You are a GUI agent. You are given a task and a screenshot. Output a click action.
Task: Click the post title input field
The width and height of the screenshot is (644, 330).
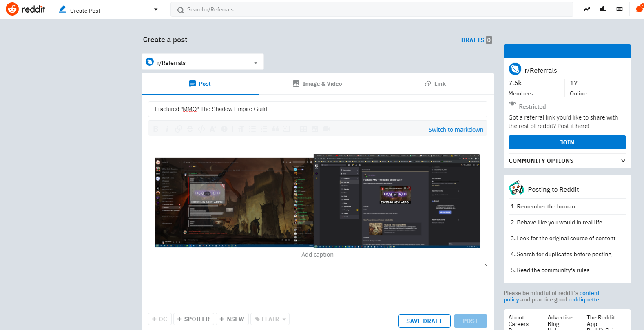click(317, 109)
